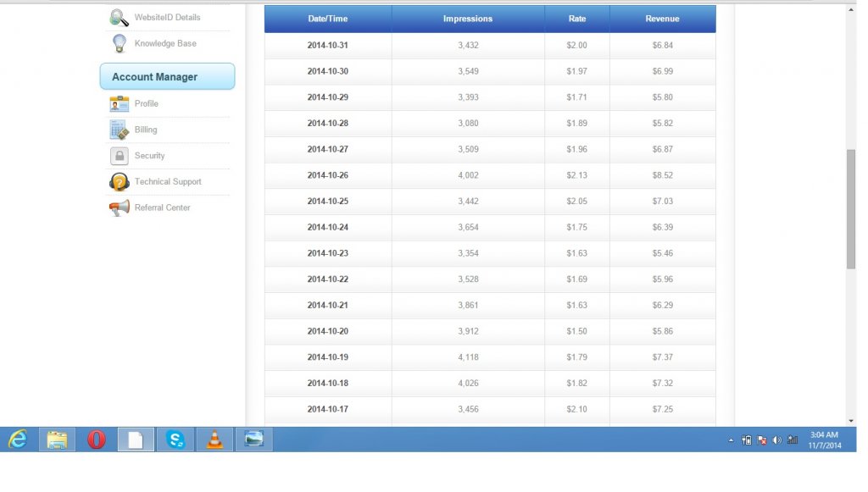Open VLC media player from taskbar
868x492 pixels.
click(214, 440)
